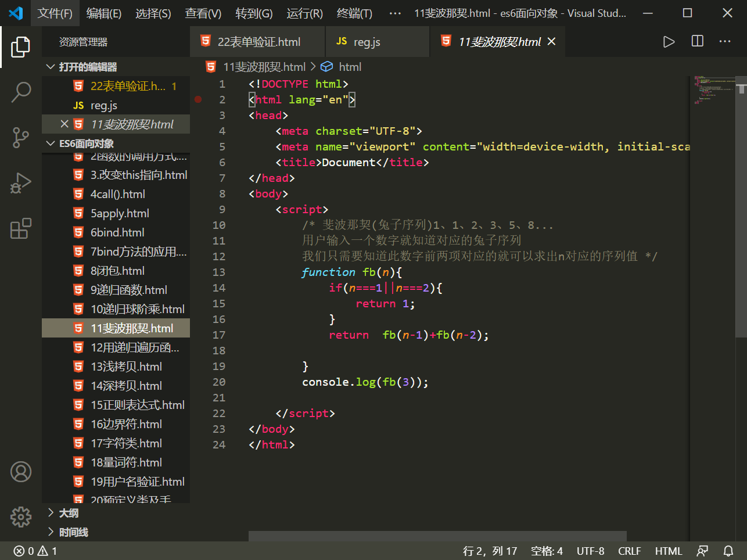The width and height of the screenshot is (747, 560).
Task: Open the 文件(F) menu
Action: [x=55, y=13]
